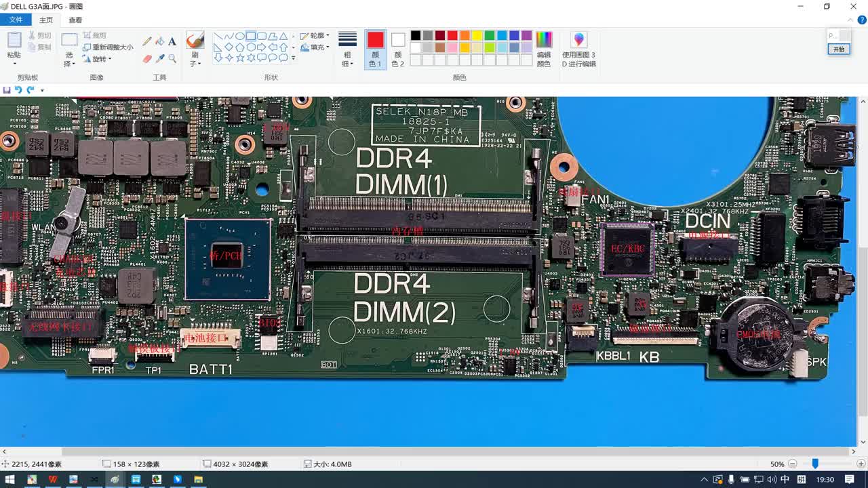Choose the Right arrow shape
The height and width of the screenshot is (488, 868).
click(x=262, y=47)
